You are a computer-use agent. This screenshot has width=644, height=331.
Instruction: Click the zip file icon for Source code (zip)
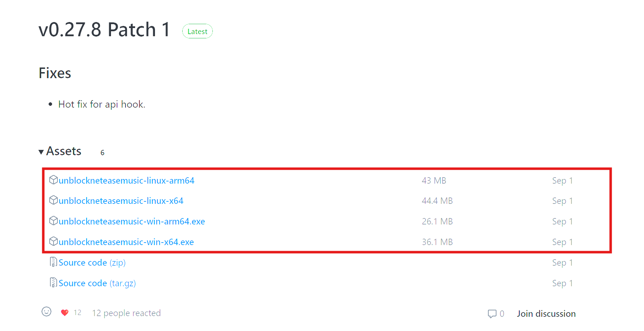coord(53,262)
